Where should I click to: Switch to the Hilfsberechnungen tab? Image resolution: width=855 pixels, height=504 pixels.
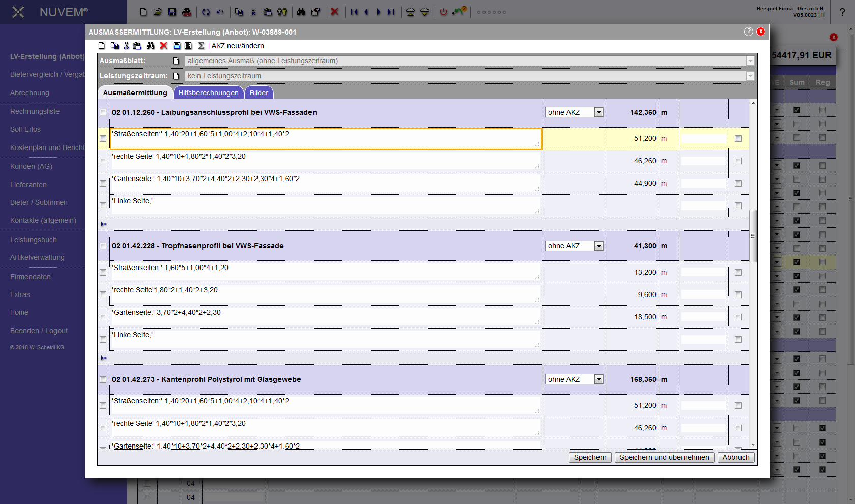(208, 93)
